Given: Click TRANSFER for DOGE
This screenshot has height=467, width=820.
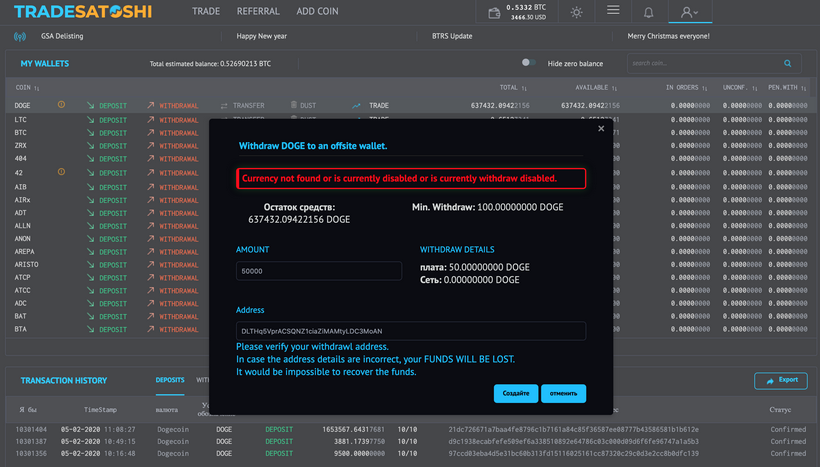Looking at the screenshot, I should (248, 106).
